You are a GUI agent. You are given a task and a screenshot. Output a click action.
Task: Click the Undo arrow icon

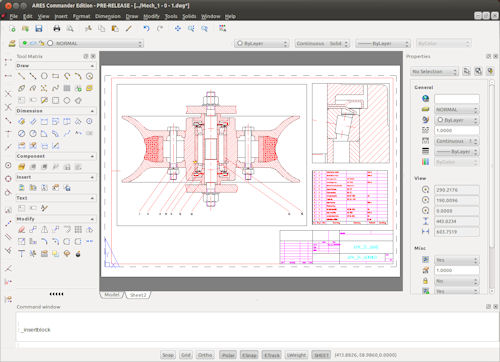(146, 29)
